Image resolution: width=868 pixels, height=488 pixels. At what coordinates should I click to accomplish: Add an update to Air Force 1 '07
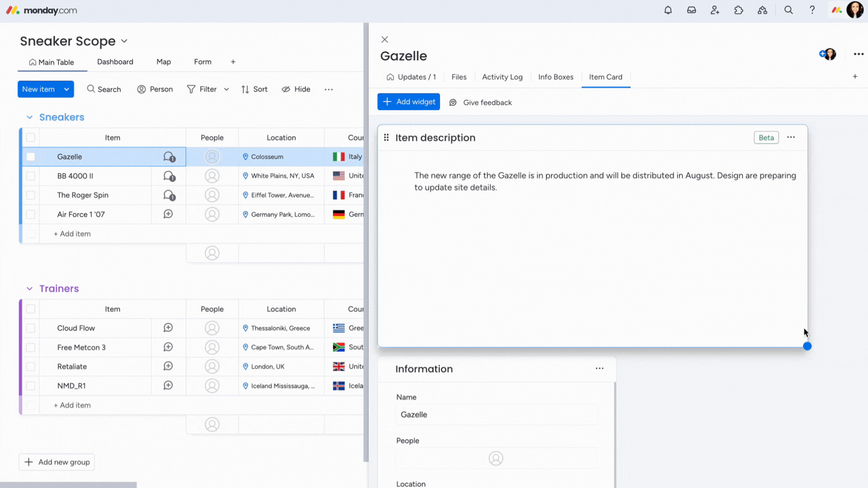(168, 214)
